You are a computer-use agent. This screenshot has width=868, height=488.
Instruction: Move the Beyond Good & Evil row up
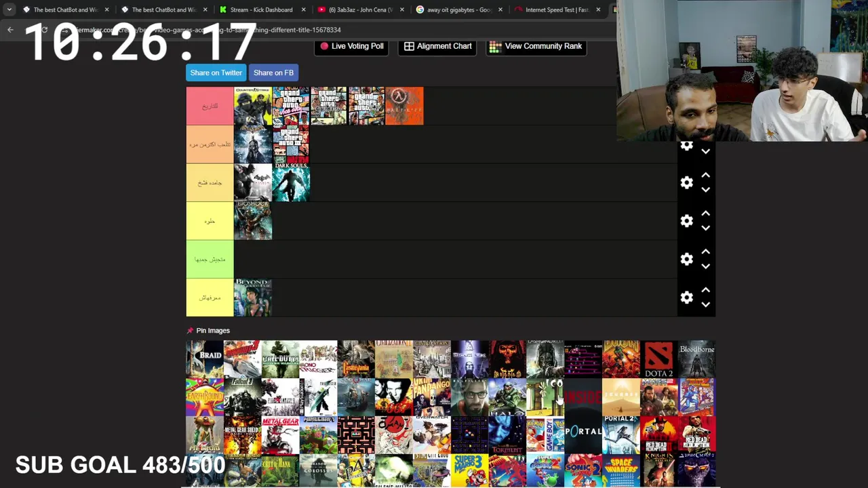(706, 290)
